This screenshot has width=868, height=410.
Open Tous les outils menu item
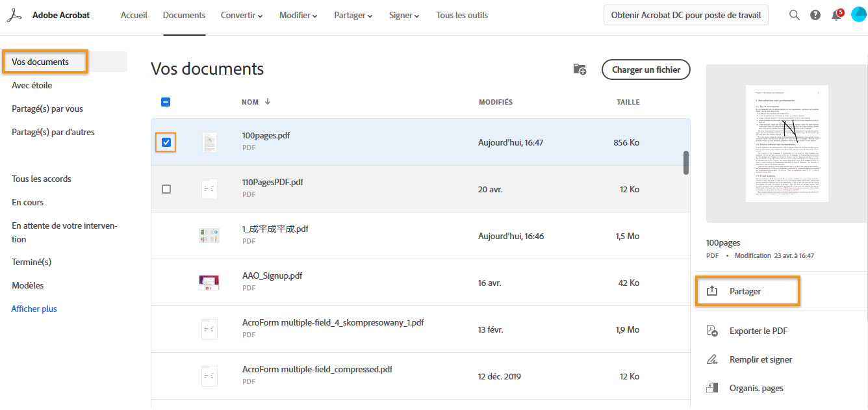462,15
